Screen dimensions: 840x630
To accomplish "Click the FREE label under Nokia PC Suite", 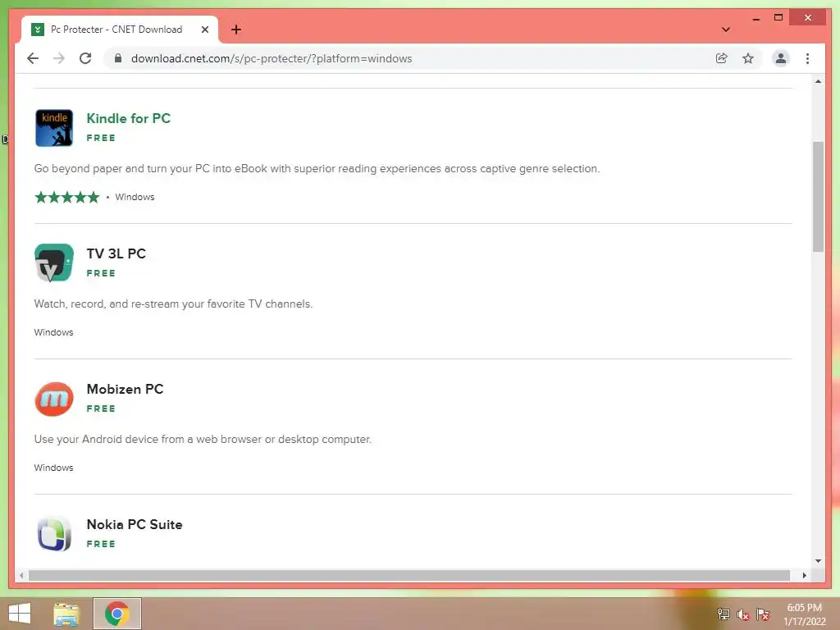I will point(101,544).
